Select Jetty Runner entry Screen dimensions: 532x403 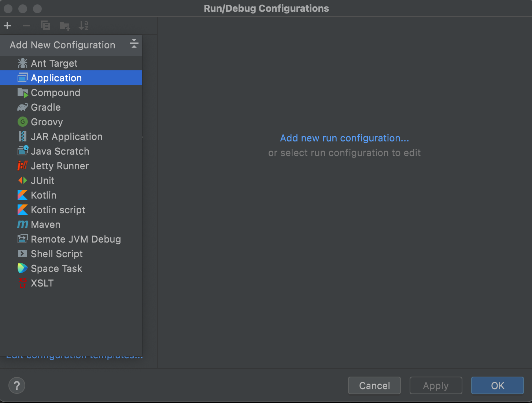(x=71, y=166)
